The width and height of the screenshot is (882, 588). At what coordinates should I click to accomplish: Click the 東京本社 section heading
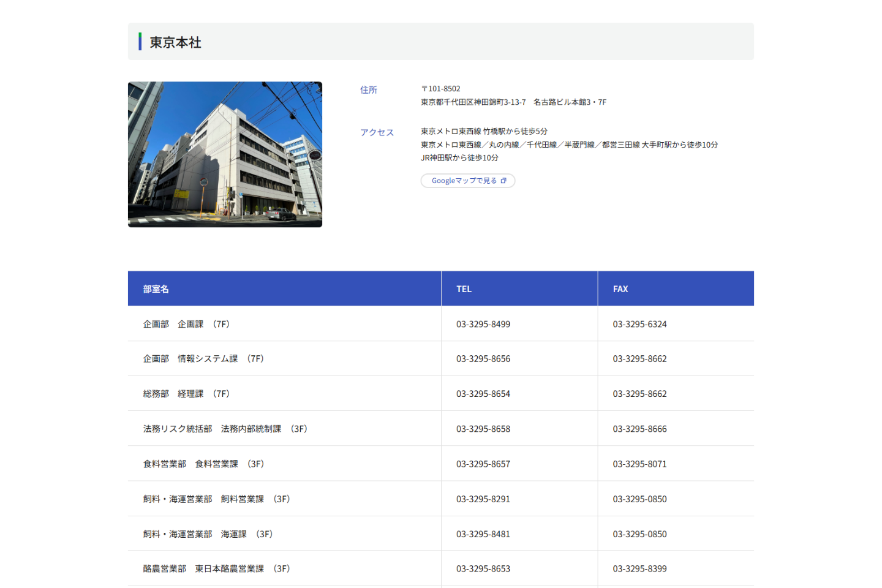pos(176,42)
